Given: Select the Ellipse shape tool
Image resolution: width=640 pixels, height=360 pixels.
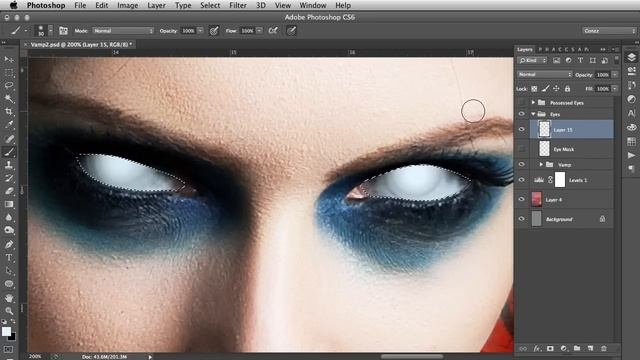Looking at the screenshot, I should pyautogui.click(x=9, y=284).
